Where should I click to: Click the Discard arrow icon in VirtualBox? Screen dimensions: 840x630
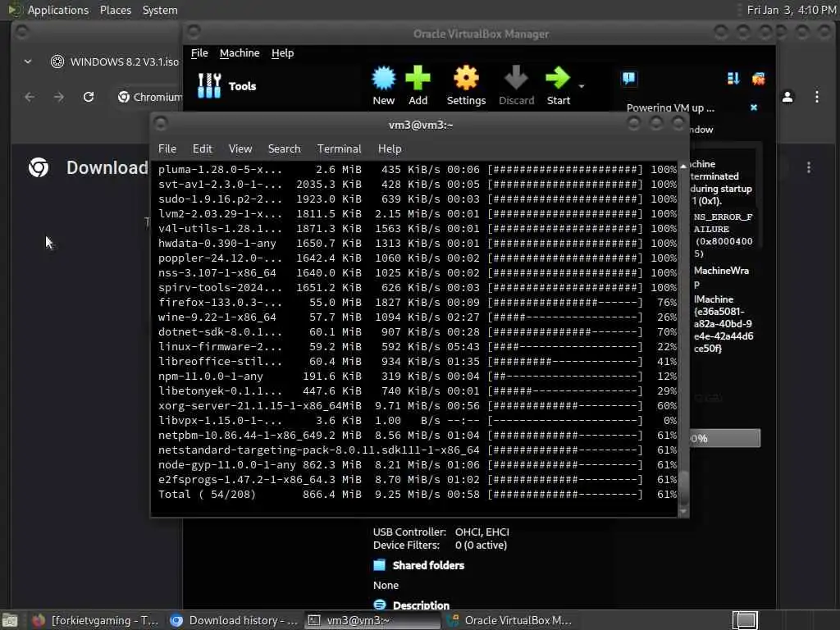coord(517,85)
